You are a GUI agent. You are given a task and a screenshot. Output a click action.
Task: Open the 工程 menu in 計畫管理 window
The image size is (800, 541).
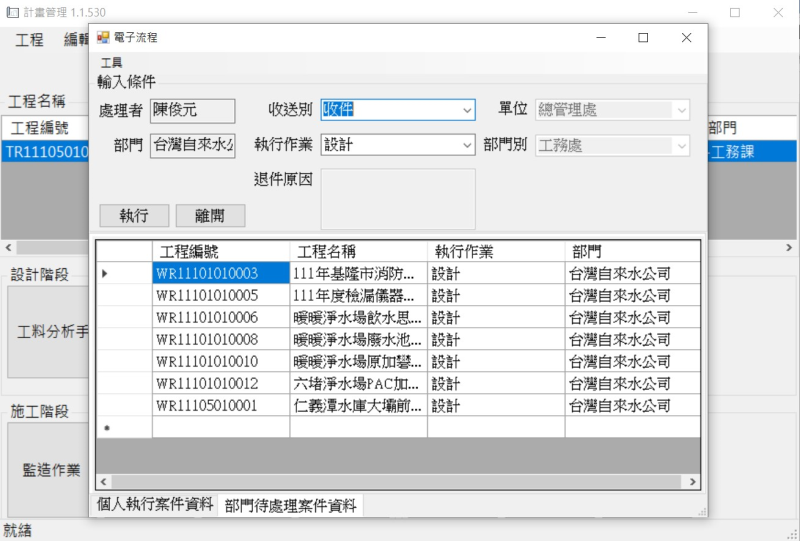coord(29,39)
